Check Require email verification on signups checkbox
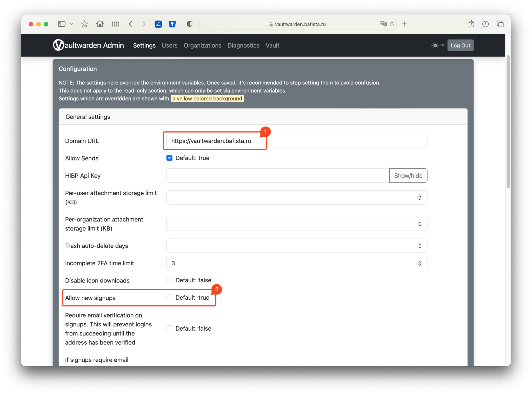532x394 pixels. tap(169, 329)
